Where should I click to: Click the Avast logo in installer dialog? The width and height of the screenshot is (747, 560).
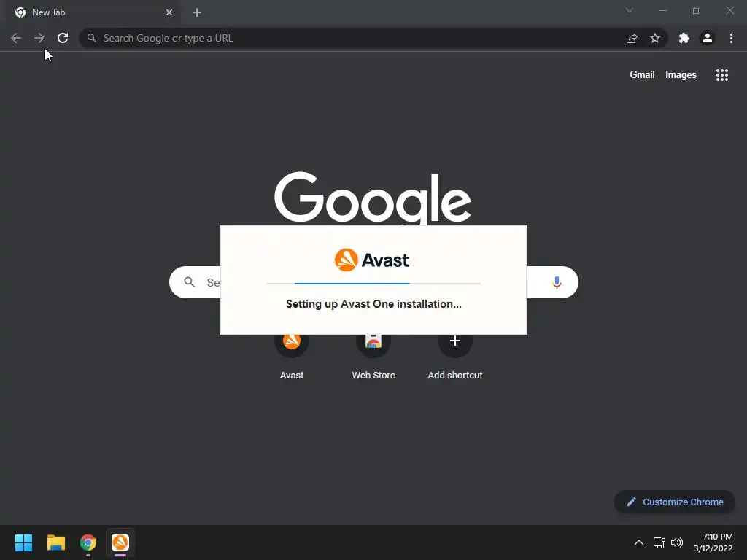pyautogui.click(x=372, y=260)
